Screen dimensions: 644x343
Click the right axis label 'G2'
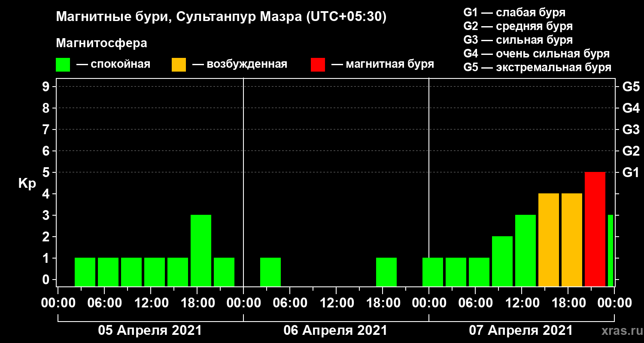(631, 151)
